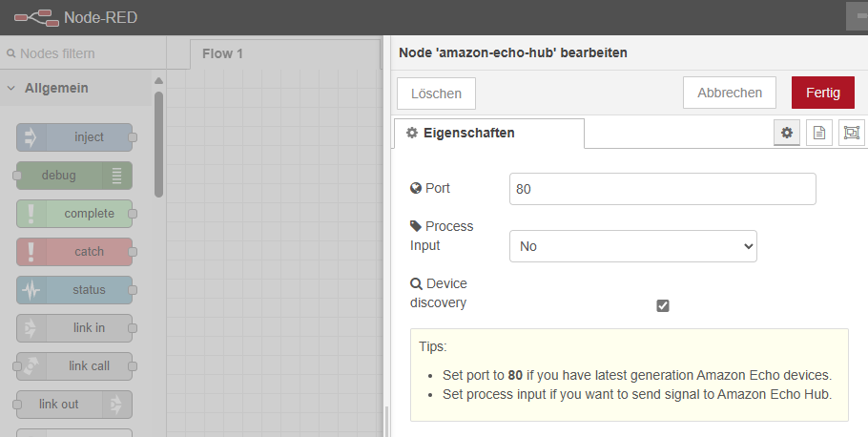
Task: Click the globe icon beside Port
Action: coord(416,188)
